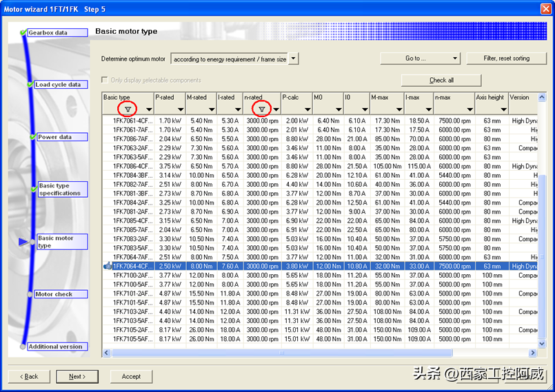Click the green checkmark beside Gearbox data
Screen dimensions: 555x392
coord(23,32)
